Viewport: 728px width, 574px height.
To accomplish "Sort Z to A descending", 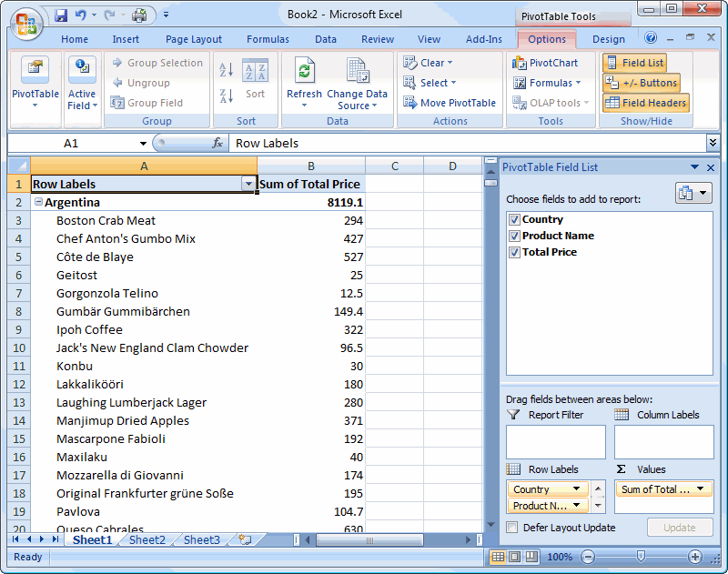I will (226, 96).
